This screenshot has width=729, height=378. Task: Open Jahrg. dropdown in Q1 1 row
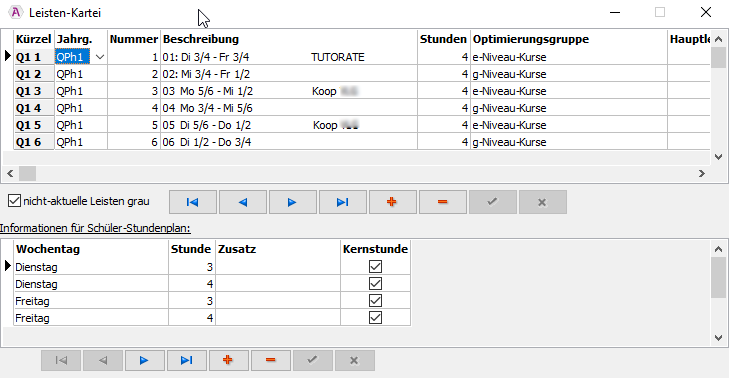pos(99,57)
